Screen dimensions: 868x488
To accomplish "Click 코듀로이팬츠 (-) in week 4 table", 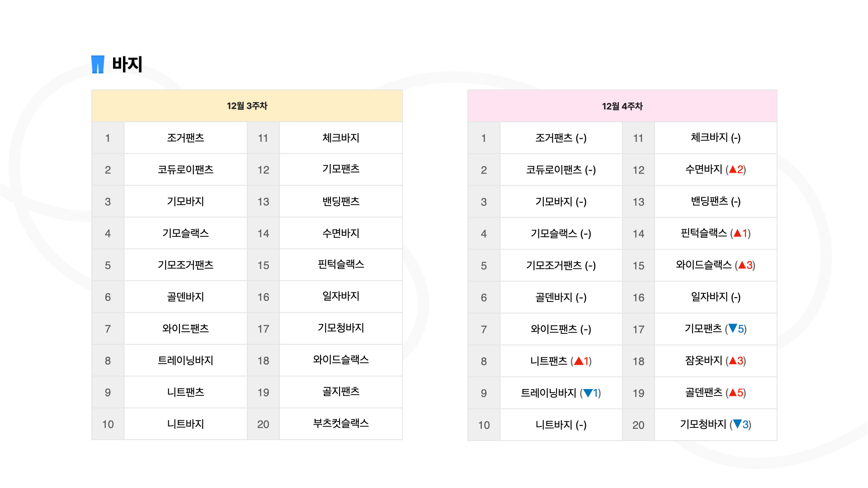I will (x=561, y=170).
